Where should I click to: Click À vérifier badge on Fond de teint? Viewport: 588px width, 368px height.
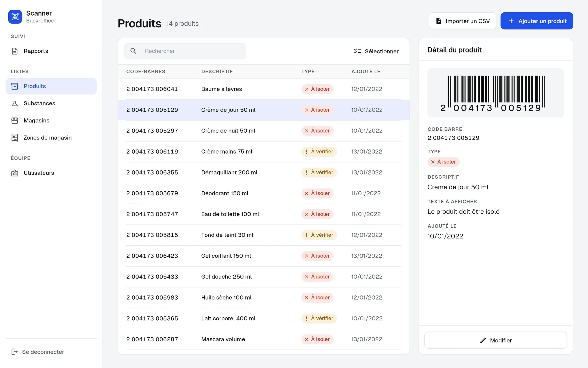pos(319,235)
